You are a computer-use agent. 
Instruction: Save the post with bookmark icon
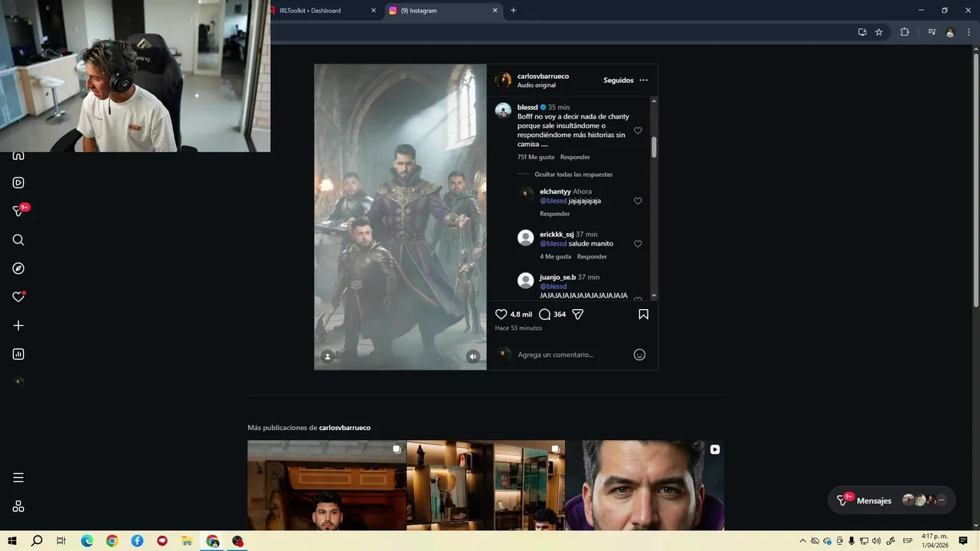[x=643, y=315]
